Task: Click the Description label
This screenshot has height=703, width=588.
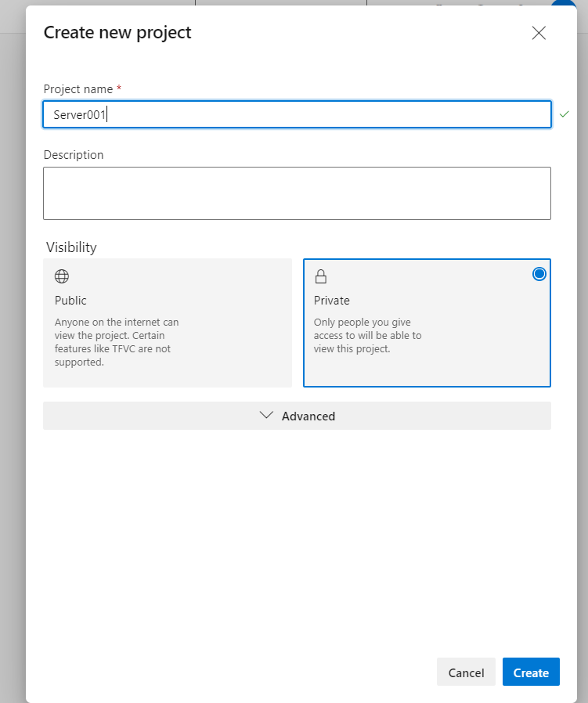Action: point(74,155)
